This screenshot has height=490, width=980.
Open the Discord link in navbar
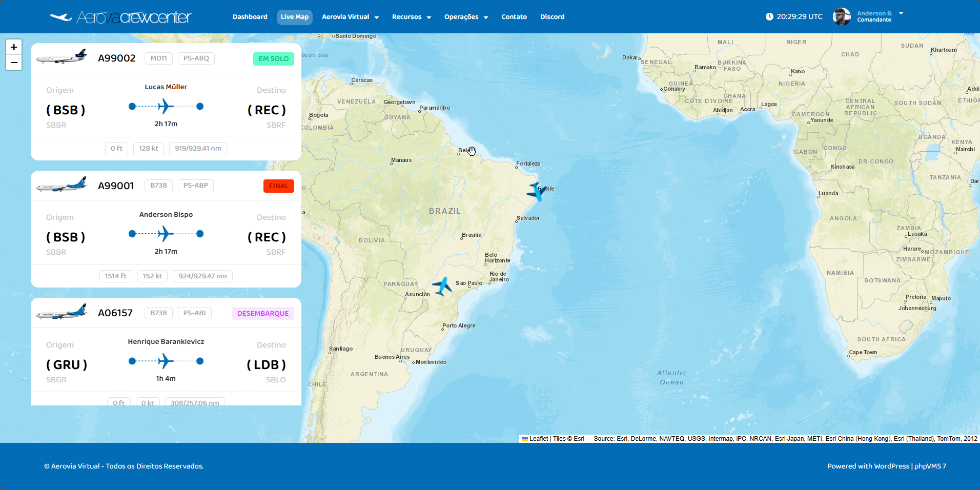(553, 17)
